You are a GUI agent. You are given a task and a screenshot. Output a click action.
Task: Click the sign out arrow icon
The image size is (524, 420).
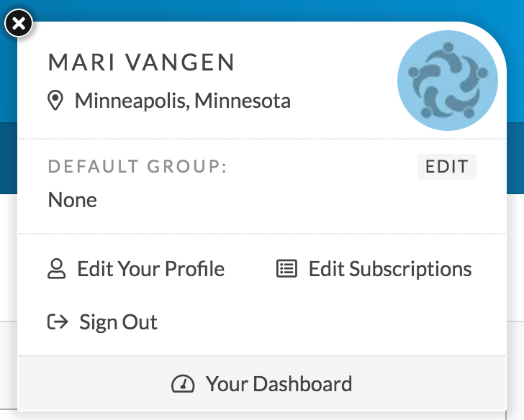(x=58, y=322)
